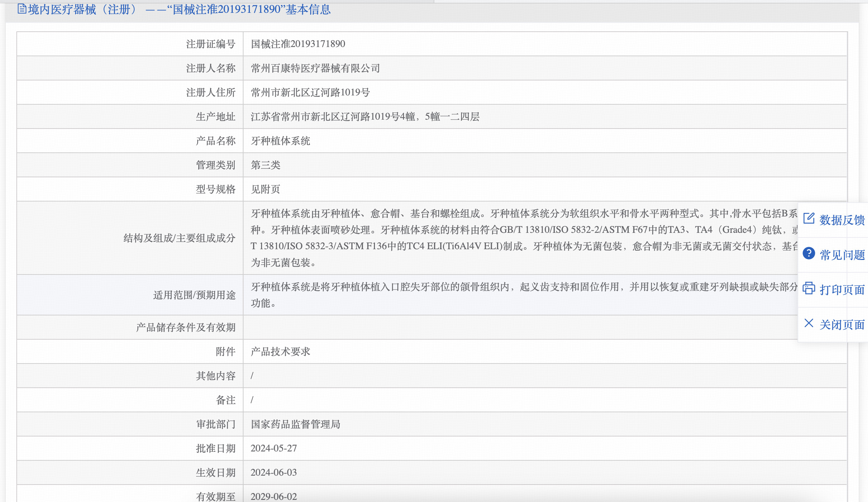868x502 pixels.
Task: Open 常见问题 FAQ link
Action: [842, 255]
